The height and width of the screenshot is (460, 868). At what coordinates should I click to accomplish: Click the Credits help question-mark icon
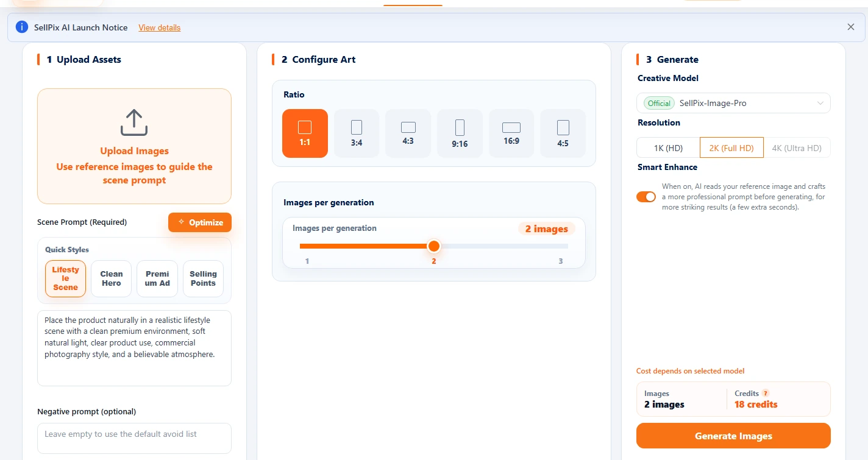(x=766, y=394)
